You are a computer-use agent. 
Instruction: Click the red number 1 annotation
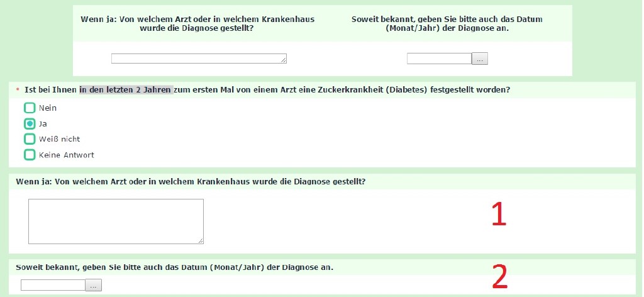point(498,215)
